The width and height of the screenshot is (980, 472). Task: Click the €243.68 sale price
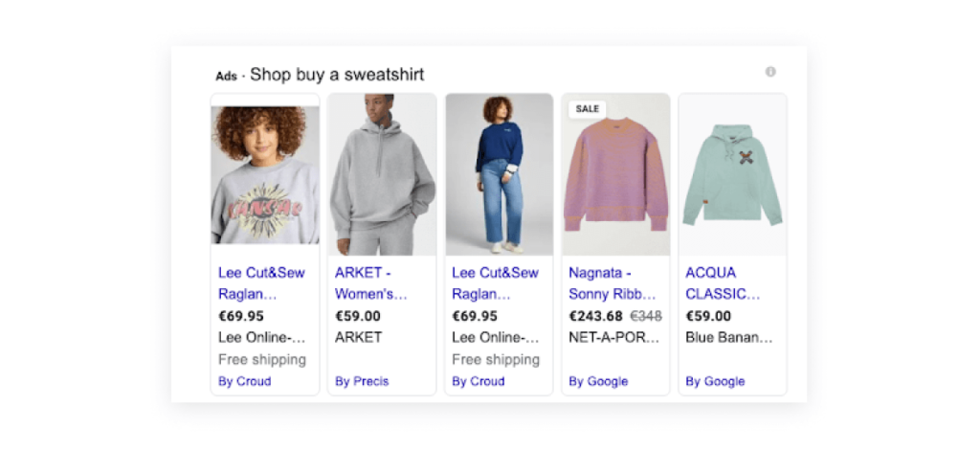click(x=595, y=316)
